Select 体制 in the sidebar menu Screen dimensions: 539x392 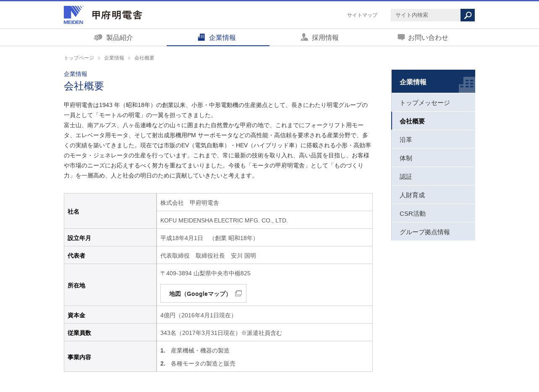pos(433,158)
